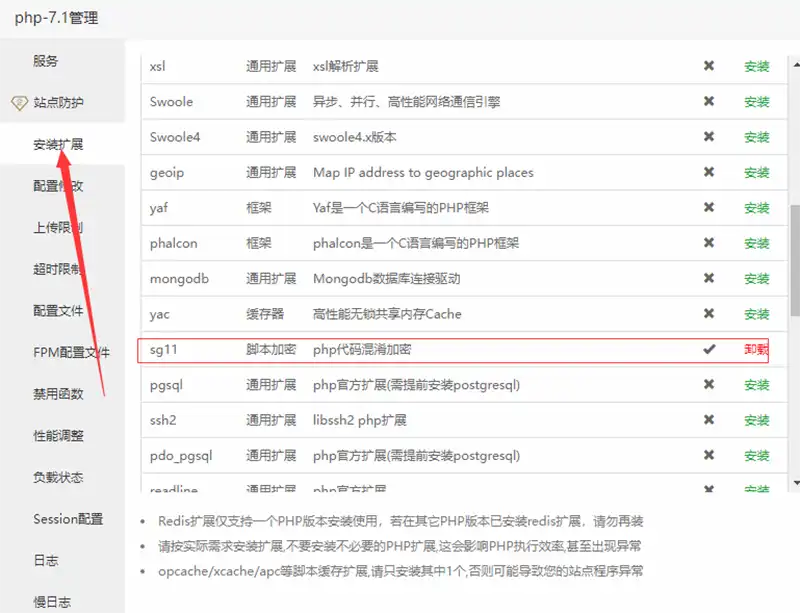
Task: Click the diamond icon beside 站点防护
Action: tap(19, 103)
